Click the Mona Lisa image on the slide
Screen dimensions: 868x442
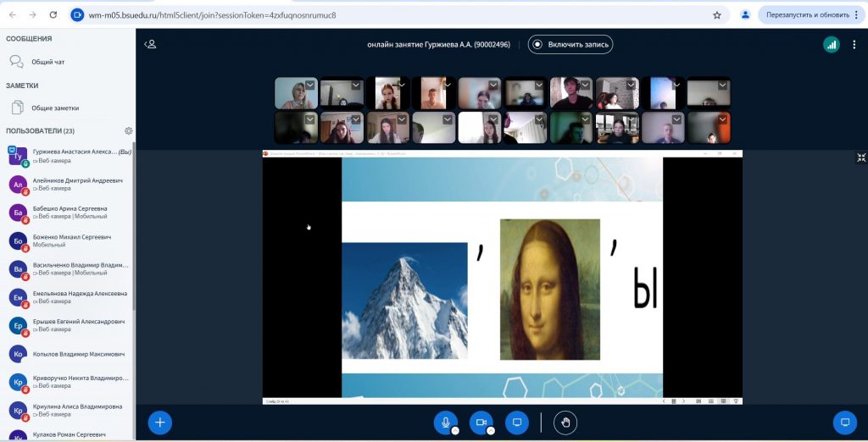pyautogui.click(x=549, y=290)
